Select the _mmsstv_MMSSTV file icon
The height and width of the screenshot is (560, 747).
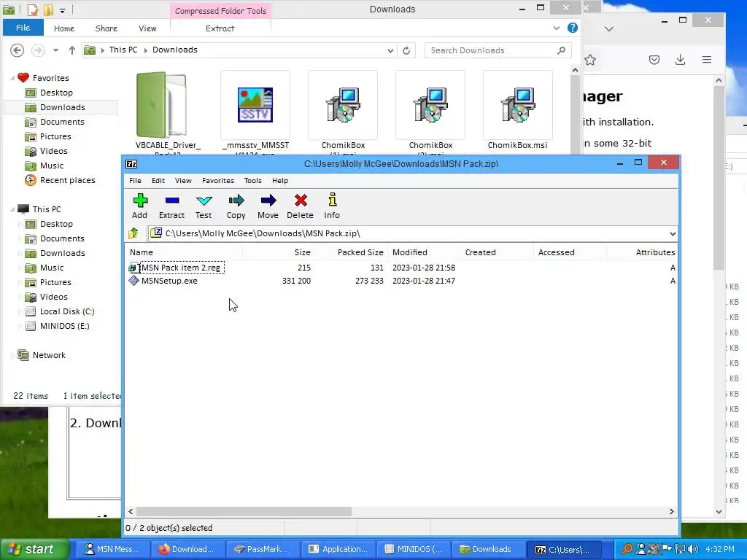(255, 105)
